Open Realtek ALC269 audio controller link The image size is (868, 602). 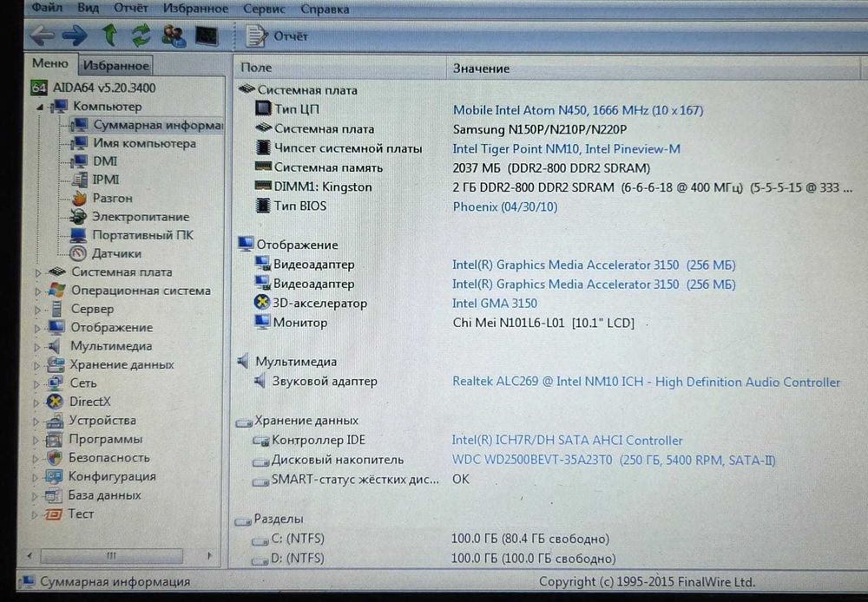coord(646,382)
